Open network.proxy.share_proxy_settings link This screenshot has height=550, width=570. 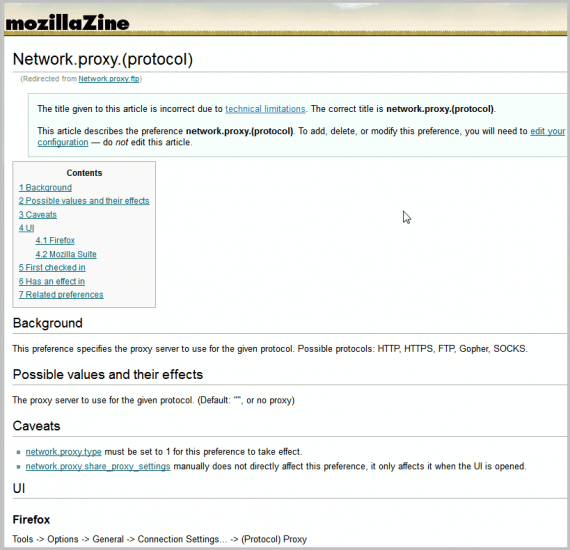click(98, 466)
